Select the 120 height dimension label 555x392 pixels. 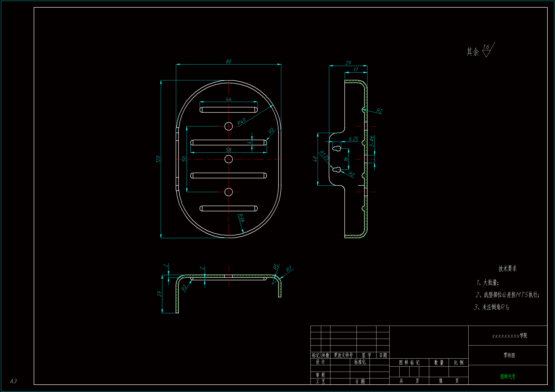[158, 159]
